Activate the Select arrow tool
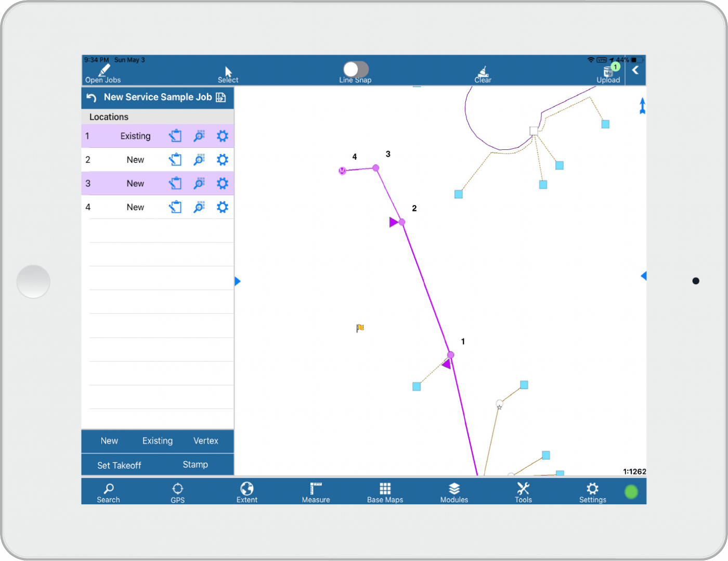728x561 pixels. (x=228, y=72)
